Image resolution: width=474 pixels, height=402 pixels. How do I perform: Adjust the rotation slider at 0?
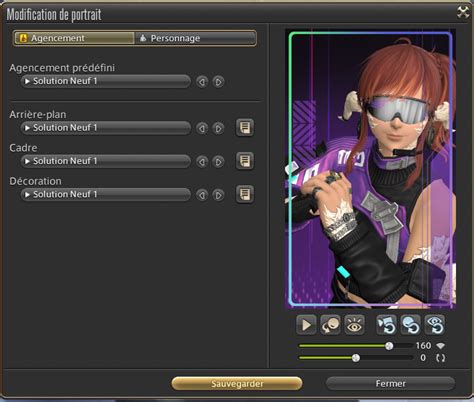356,358
